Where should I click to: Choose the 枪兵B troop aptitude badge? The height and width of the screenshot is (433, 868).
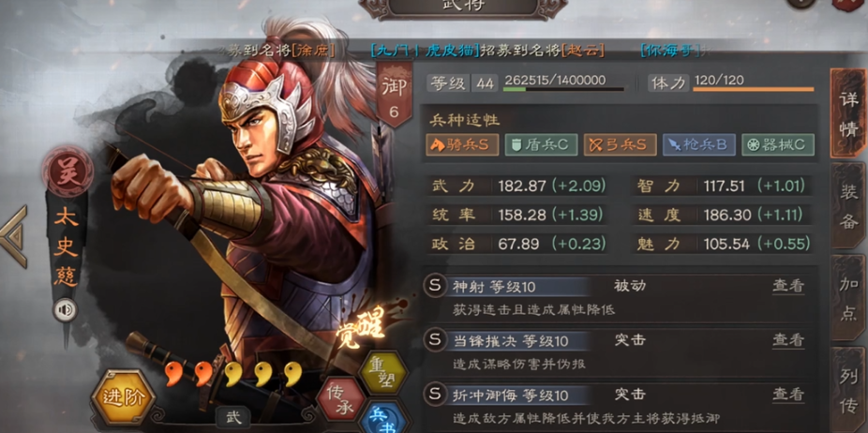pos(699,144)
